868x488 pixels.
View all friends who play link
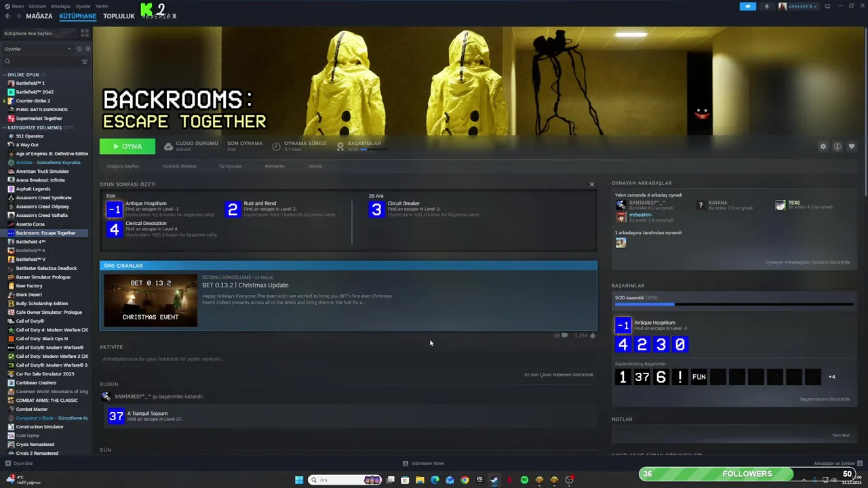tap(807, 262)
